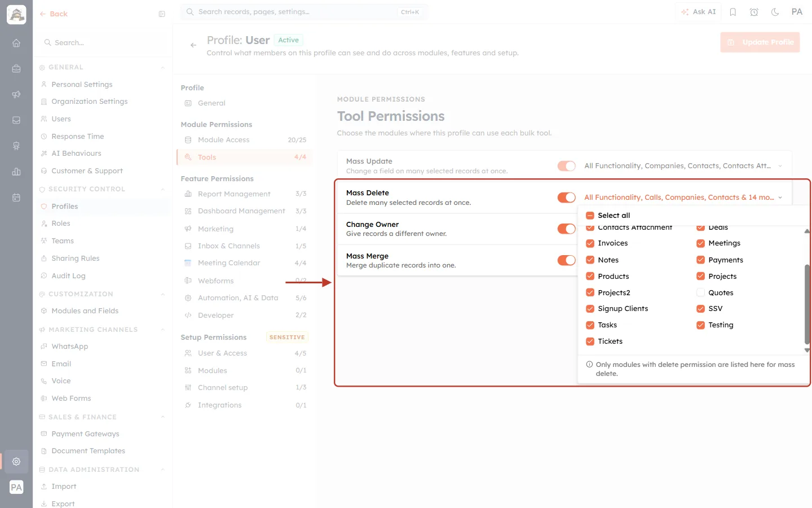Viewport: 812px width, 508px height.
Task: Open the settings gear icon in rail
Action: 16,461
